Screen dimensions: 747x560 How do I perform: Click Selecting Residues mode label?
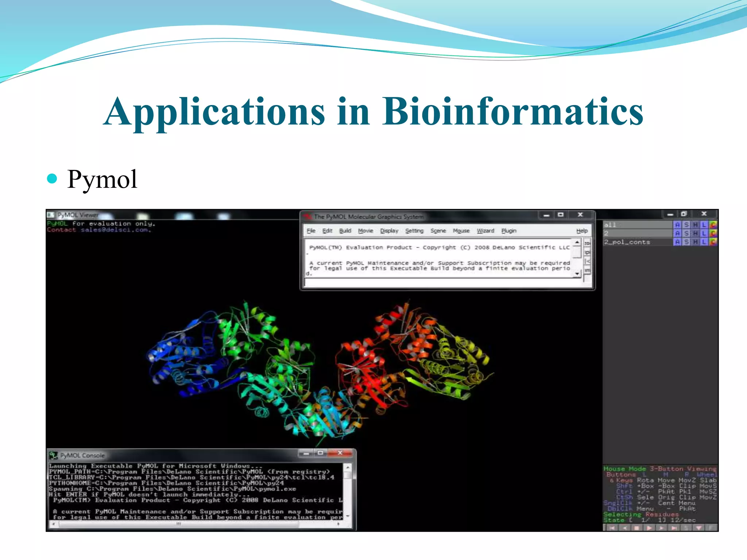coord(641,514)
